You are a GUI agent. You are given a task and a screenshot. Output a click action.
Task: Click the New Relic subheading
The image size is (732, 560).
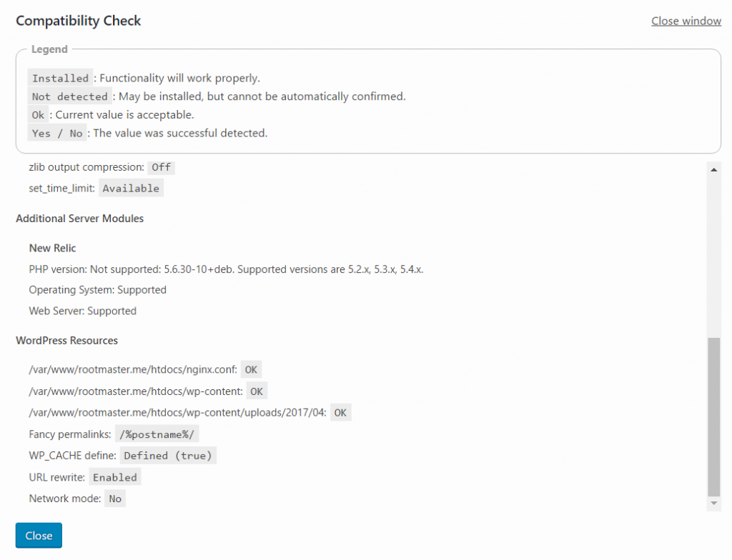52,249
